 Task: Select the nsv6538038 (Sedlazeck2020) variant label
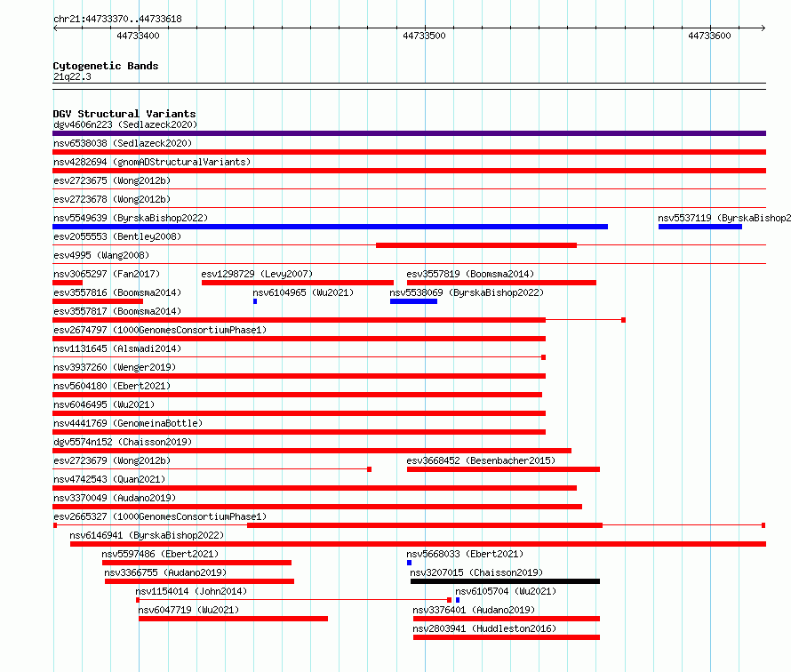coord(123,143)
